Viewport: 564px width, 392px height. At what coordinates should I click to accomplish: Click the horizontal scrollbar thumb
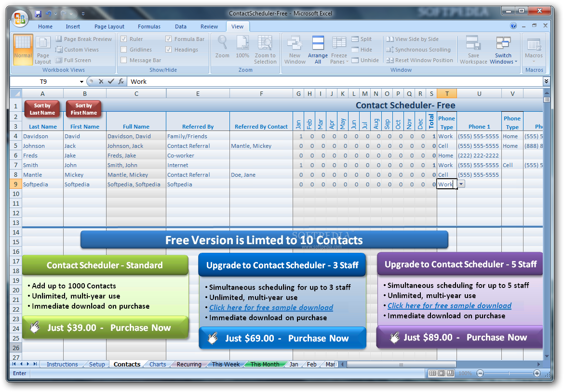tap(401, 365)
